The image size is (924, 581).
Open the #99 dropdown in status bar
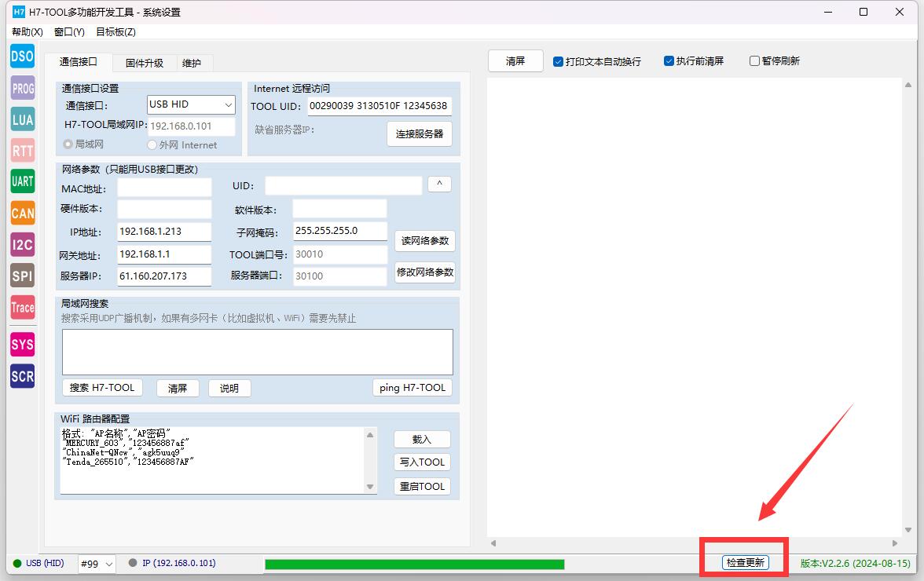pos(97,564)
